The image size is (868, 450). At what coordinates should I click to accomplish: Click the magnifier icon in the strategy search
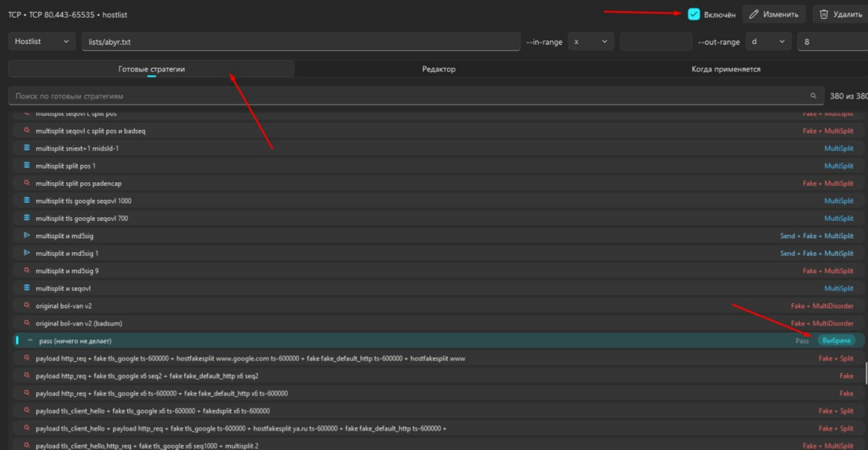click(813, 96)
